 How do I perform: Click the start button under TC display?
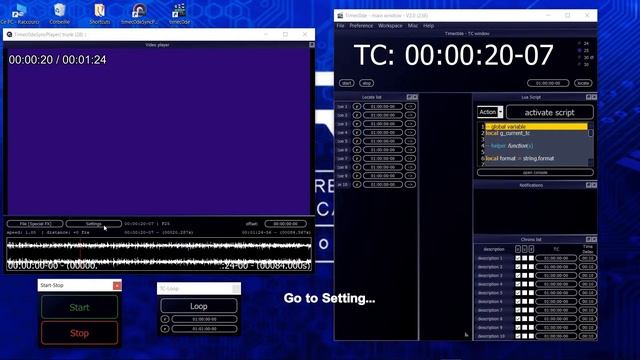347,83
